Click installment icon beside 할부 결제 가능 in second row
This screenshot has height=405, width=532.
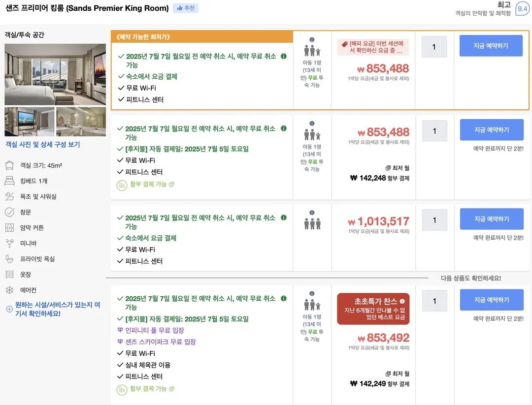(x=122, y=185)
